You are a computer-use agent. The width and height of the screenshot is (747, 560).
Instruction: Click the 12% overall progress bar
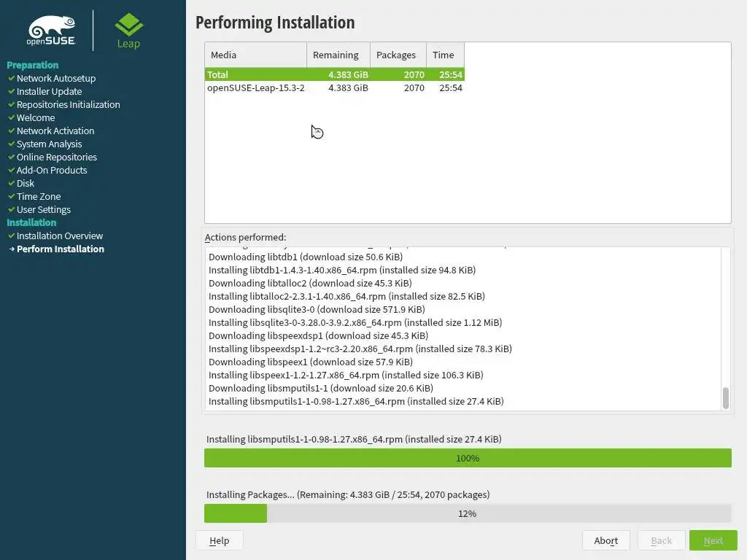pos(468,513)
